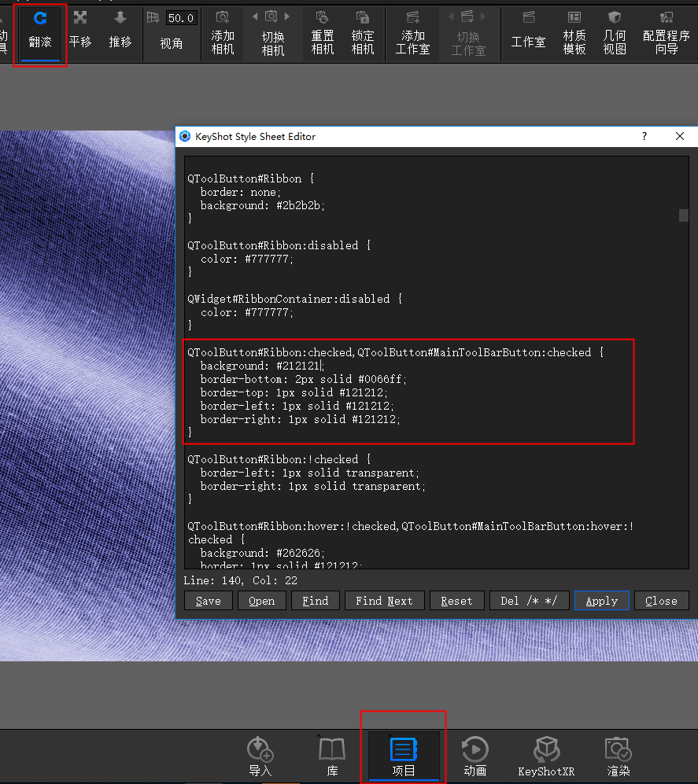The height and width of the screenshot is (784, 698).
Task: Open the 动画 animation panel
Action: point(475,756)
